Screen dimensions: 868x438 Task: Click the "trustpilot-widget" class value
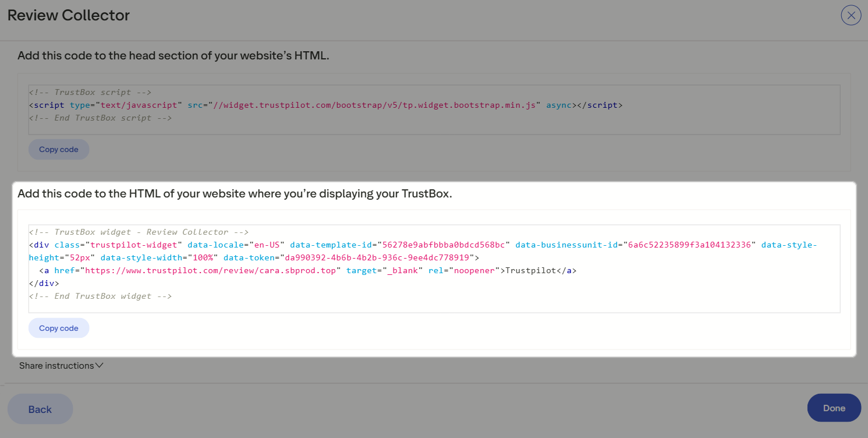pyautogui.click(x=134, y=245)
